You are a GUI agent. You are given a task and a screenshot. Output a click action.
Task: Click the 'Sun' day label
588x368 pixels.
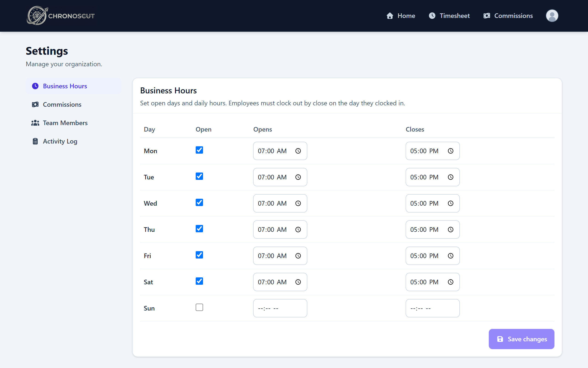[x=149, y=308]
